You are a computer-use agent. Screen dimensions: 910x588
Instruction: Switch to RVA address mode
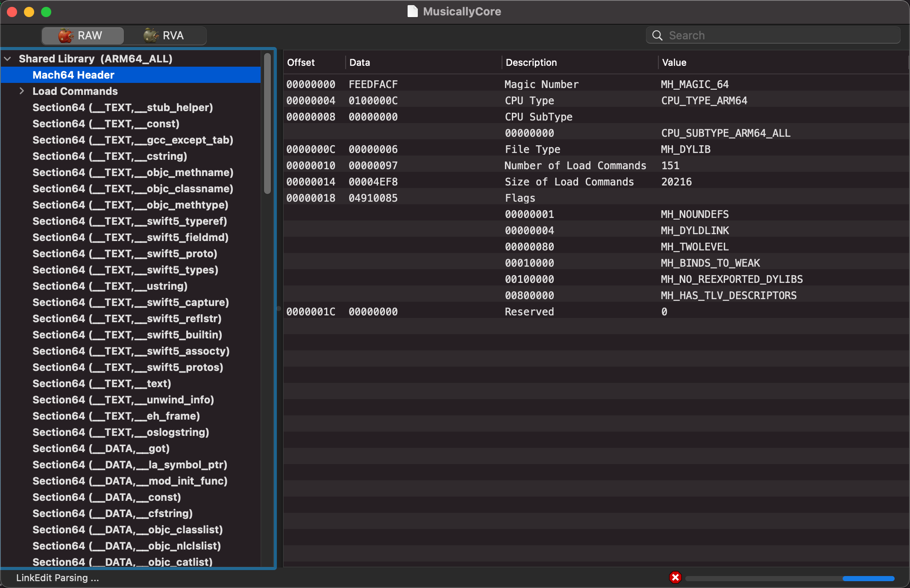click(x=165, y=35)
